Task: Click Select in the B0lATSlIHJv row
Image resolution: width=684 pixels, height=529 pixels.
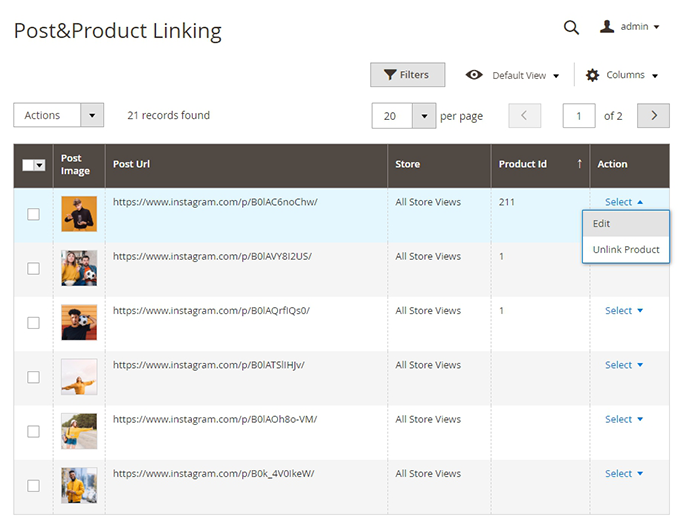Action: click(624, 365)
